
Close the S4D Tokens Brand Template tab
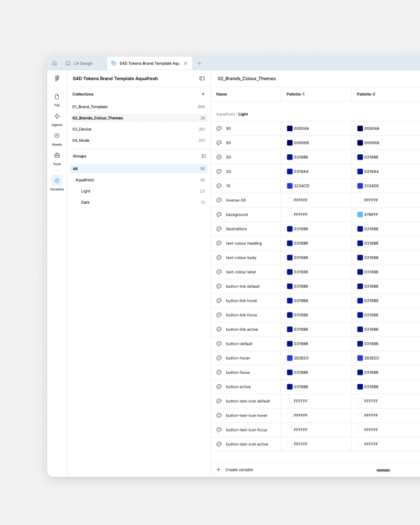coord(185,64)
